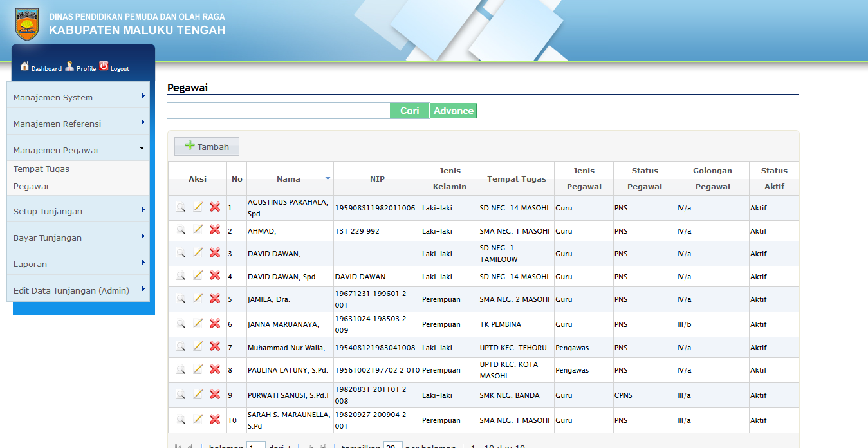Click the Tambah add button
The image size is (868, 448).
point(207,147)
